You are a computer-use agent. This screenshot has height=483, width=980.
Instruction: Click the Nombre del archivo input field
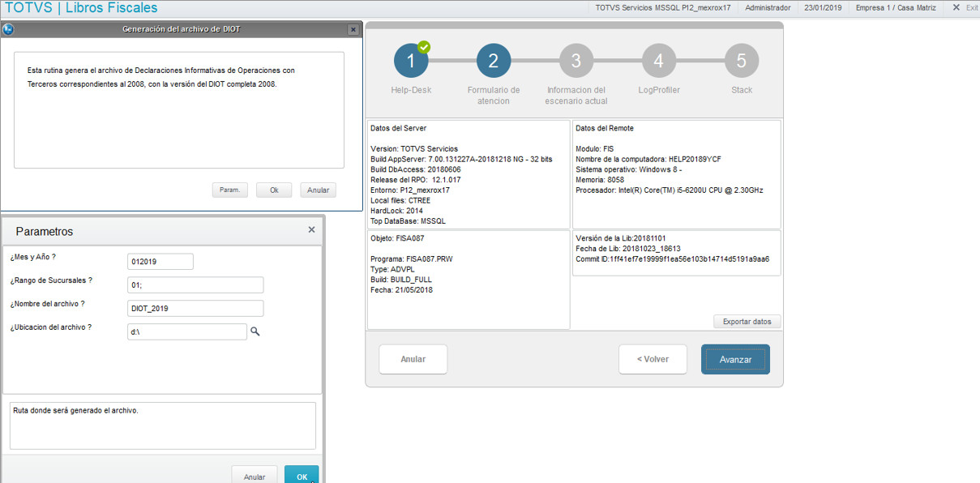coord(195,309)
